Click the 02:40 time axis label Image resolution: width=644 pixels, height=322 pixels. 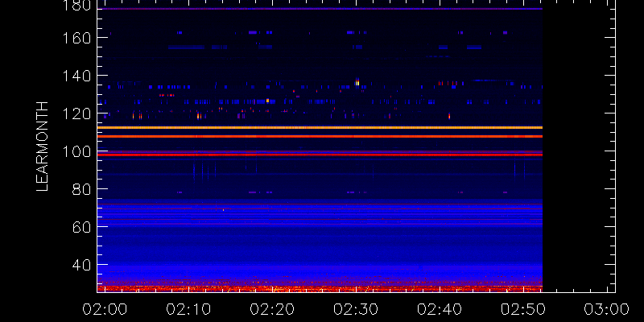440,309
